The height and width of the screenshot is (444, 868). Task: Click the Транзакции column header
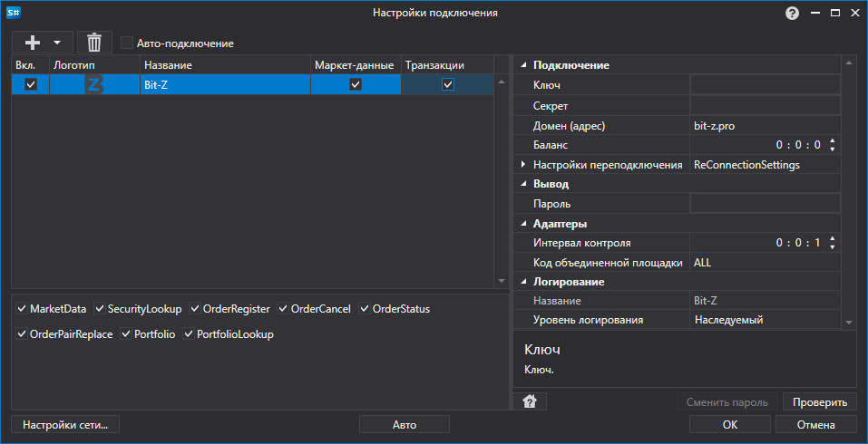pos(448,65)
